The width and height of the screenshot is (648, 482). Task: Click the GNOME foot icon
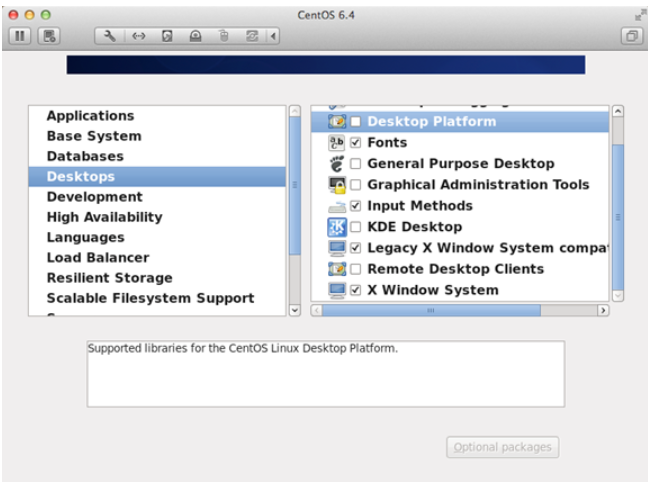tap(337, 164)
